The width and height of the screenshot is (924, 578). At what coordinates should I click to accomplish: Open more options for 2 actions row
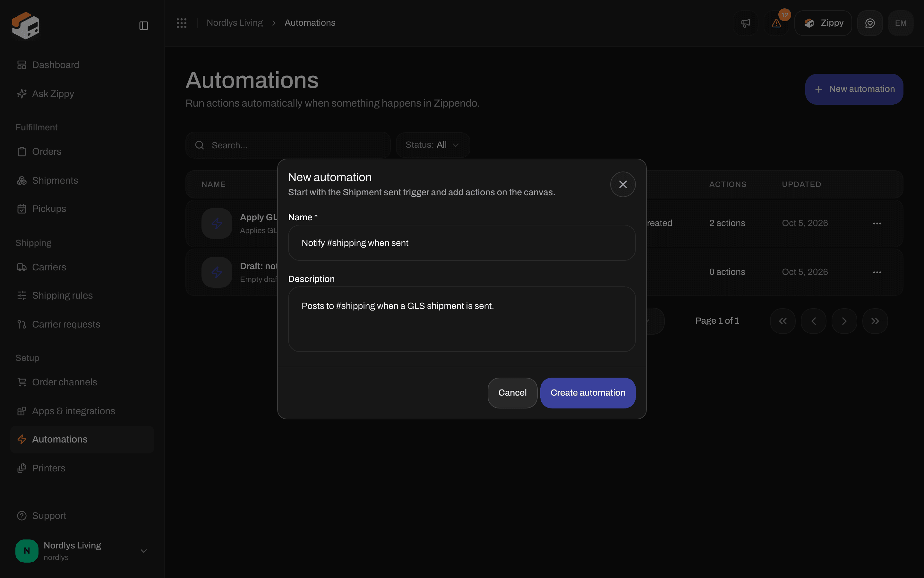click(x=877, y=223)
